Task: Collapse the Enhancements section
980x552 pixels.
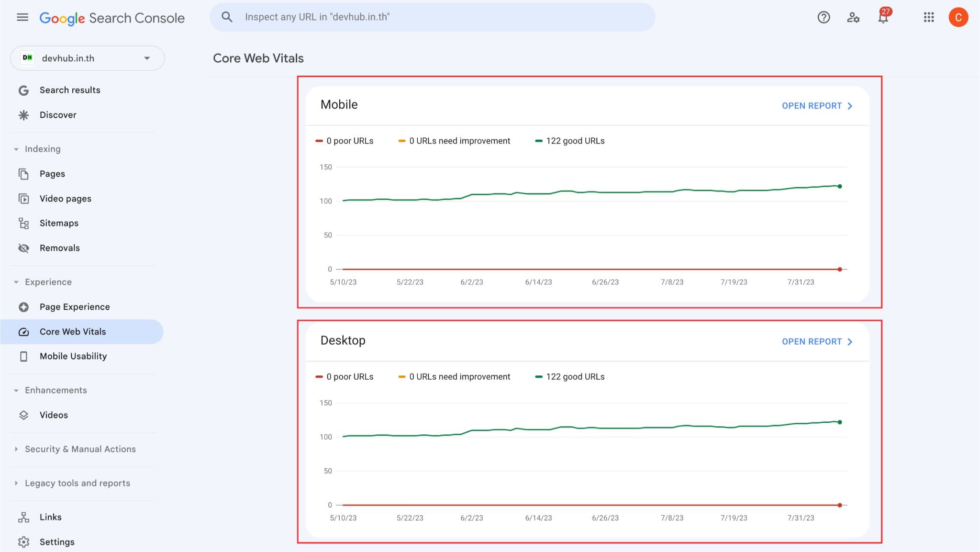Action: point(16,391)
